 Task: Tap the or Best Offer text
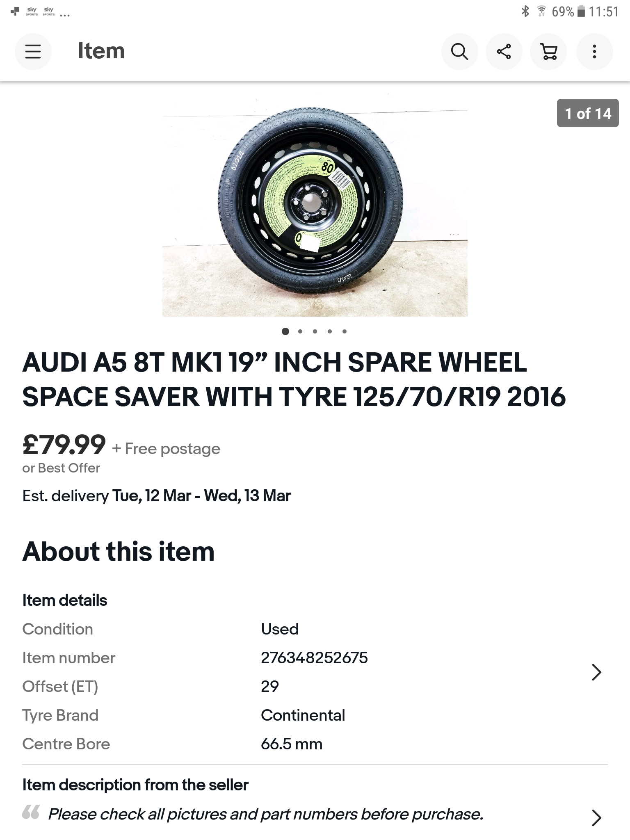(61, 468)
